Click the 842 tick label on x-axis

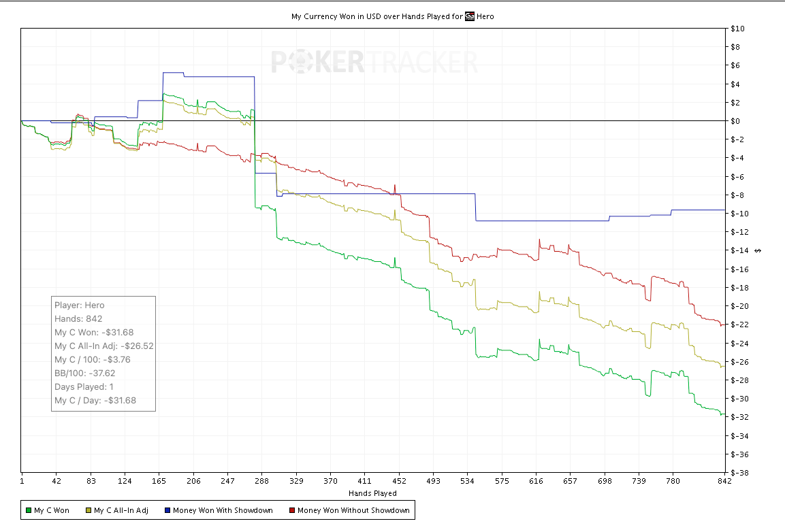tap(724, 481)
